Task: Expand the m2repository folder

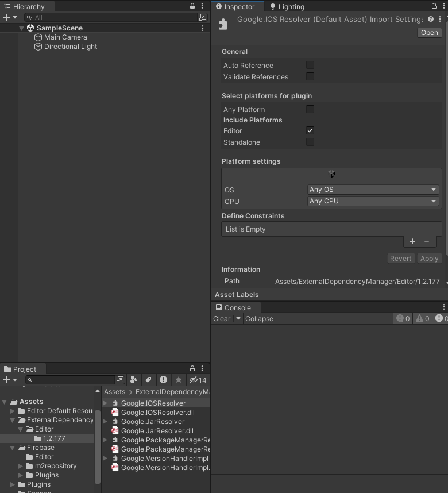Action: [21, 466]
